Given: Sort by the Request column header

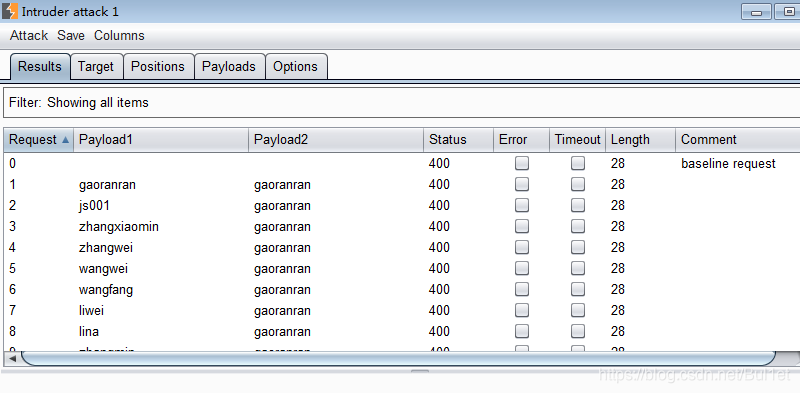Looking at the screenshot, I should point(39,140).
